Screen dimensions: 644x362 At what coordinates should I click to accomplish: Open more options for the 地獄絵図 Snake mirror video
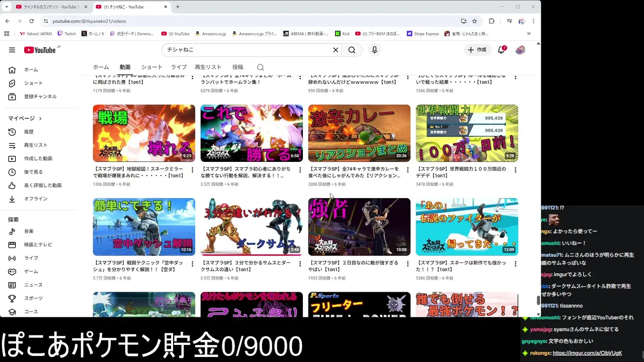[192, 170]
